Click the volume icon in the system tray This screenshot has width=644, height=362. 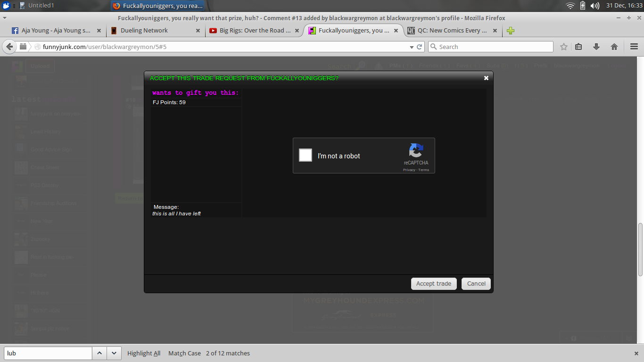[595, 6]
